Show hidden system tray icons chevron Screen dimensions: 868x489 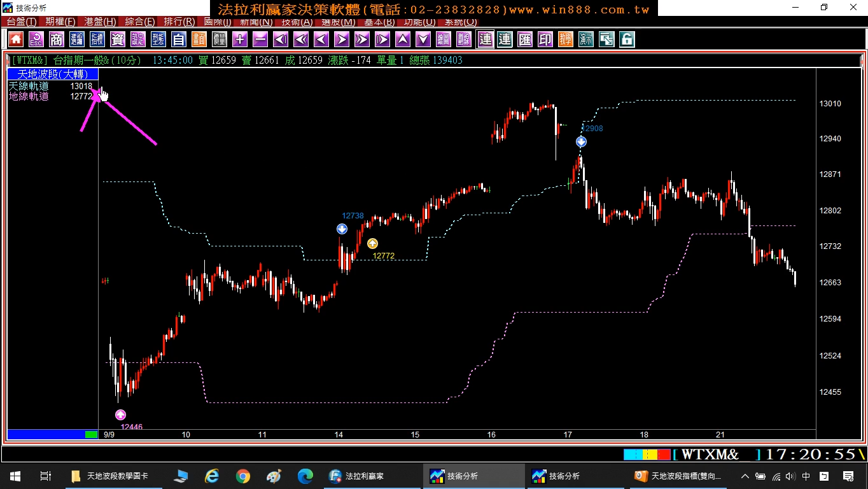pos(745,476)
